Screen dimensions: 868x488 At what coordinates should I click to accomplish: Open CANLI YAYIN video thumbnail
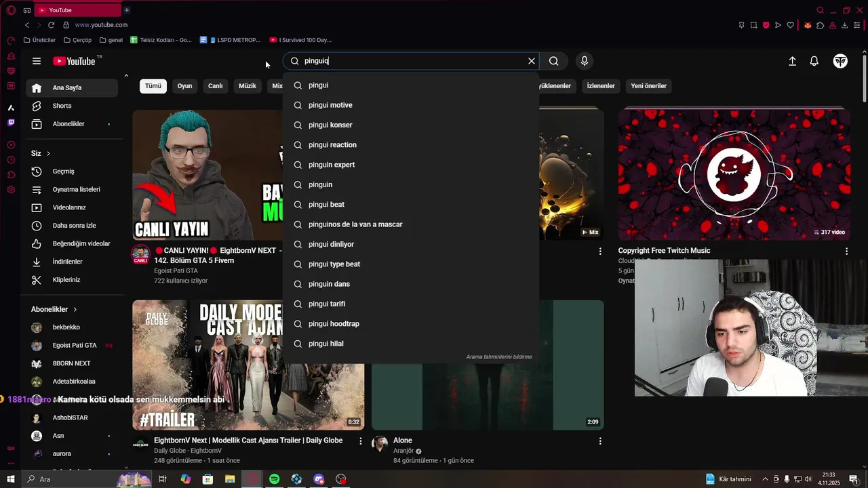[x=208, y=175]
